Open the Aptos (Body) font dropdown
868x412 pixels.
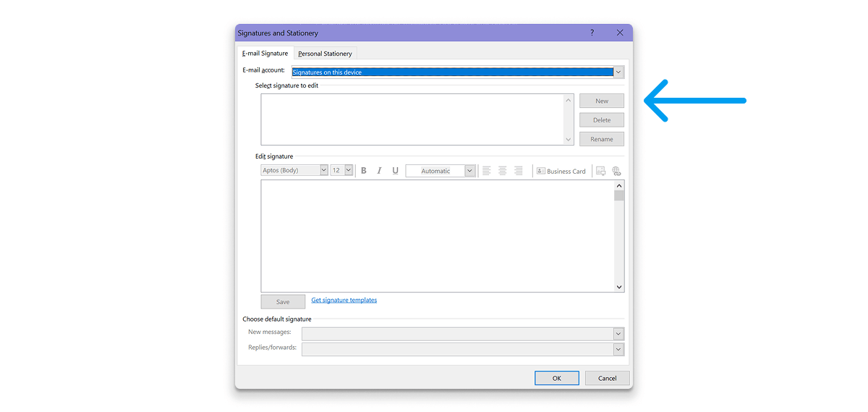(x=323, y=170)
